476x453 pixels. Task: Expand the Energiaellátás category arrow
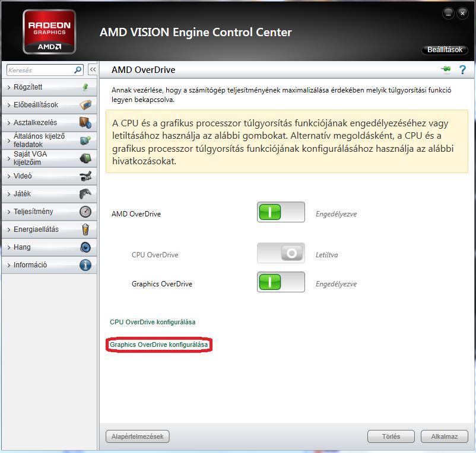9,230
